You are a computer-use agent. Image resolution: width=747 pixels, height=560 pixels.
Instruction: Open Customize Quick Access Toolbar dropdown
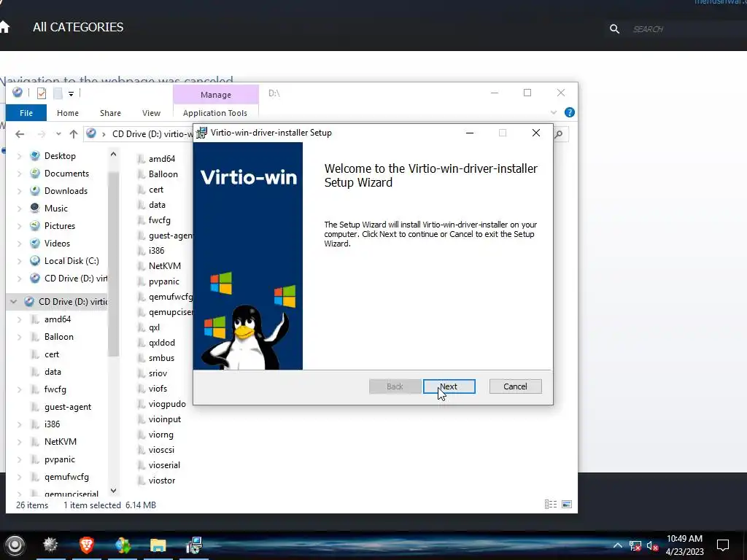pos(71,94)
